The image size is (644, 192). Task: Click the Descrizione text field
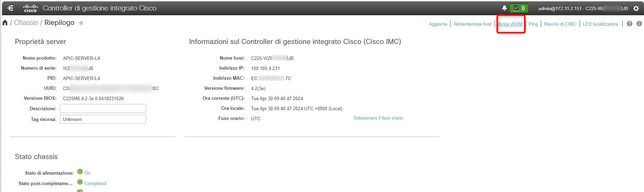click(103, 108)
